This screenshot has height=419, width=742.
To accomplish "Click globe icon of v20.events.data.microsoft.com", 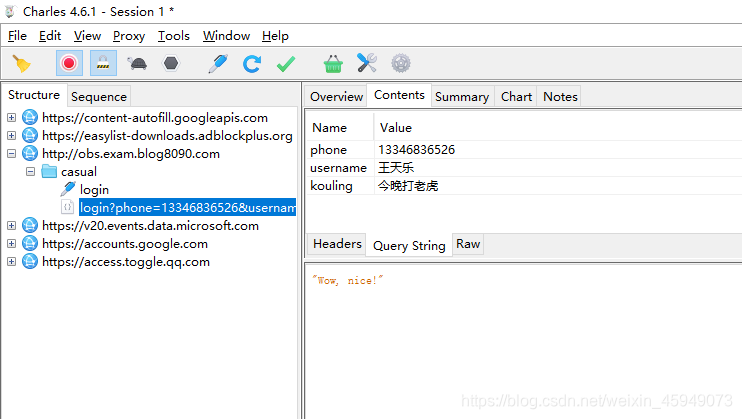I will 30,225.
